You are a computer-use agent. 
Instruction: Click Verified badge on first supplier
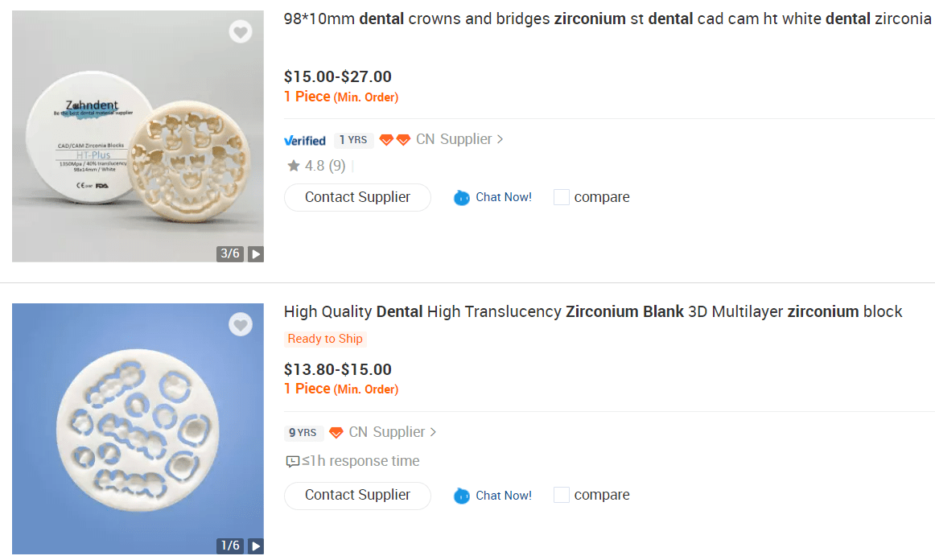pos(305,140)
